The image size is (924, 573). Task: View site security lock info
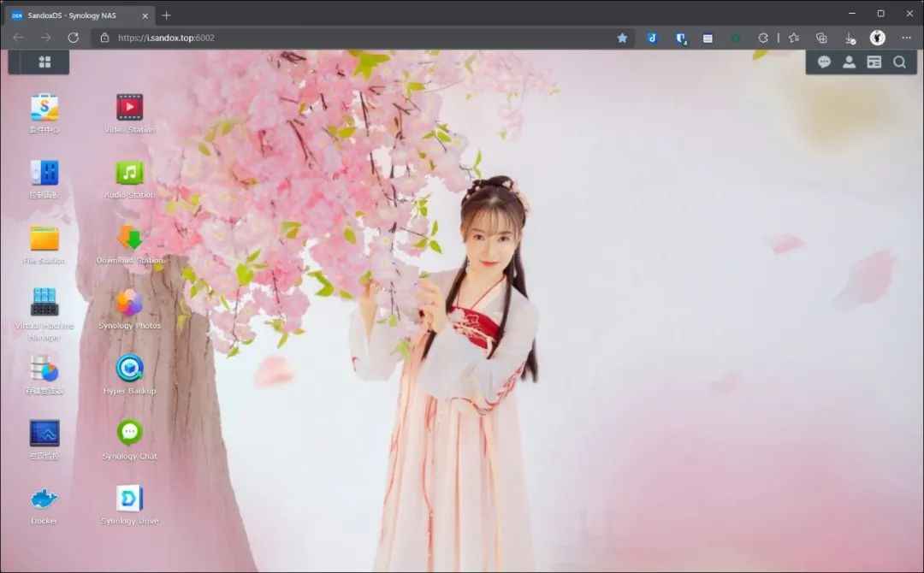[105, 38]
